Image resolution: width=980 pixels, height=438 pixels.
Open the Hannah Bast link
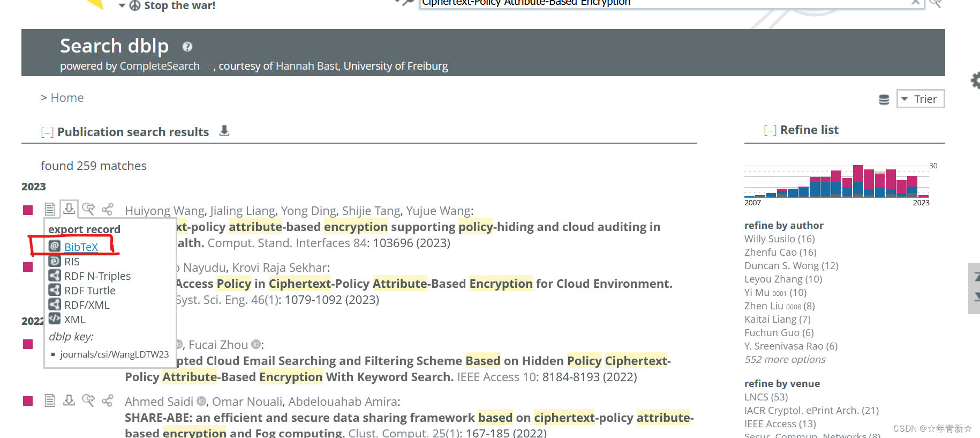pos(307,66)
